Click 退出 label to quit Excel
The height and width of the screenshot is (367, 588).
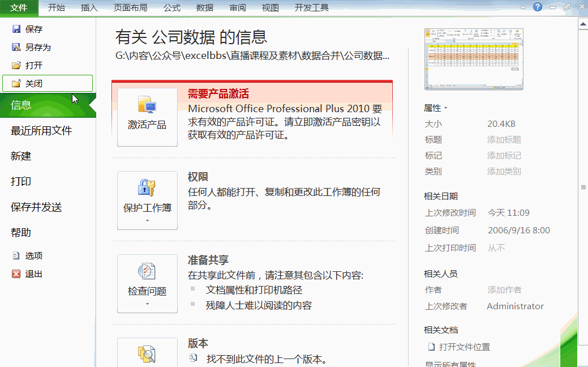click(x=34, y=274)
